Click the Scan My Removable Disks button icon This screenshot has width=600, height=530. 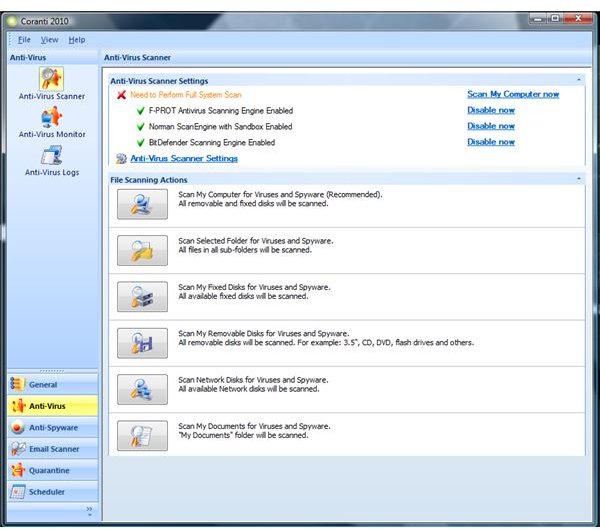(142, 343)
